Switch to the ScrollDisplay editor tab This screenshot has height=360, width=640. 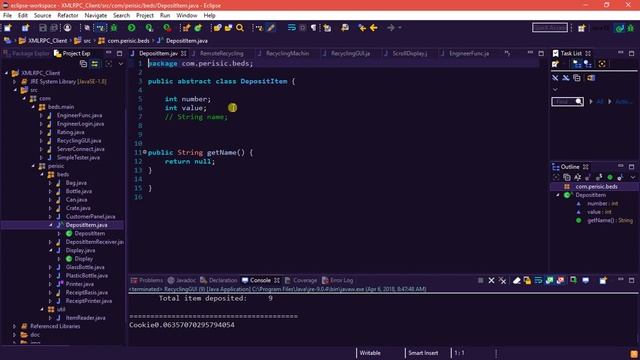(406, 53)
